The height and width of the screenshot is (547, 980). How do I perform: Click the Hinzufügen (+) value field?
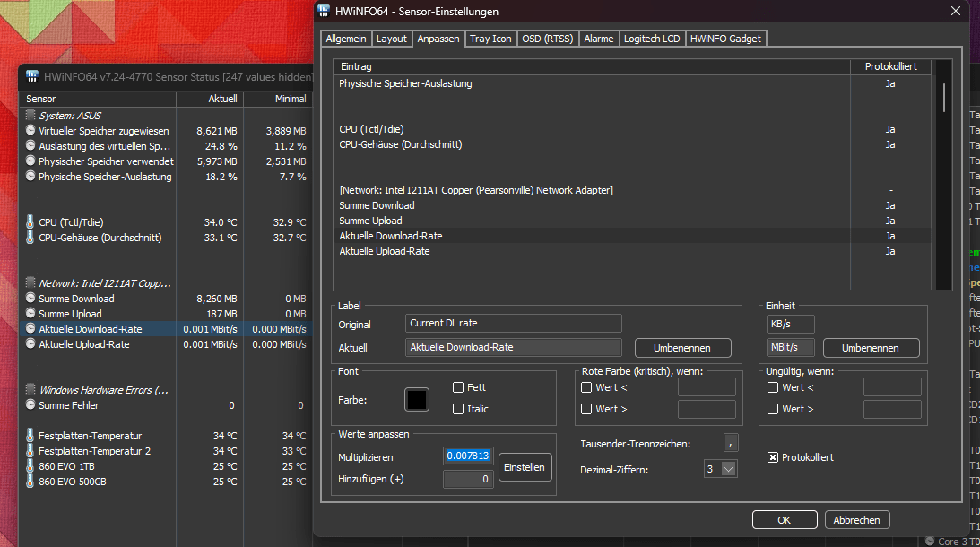pyautogui.click(x=468, y=480)
